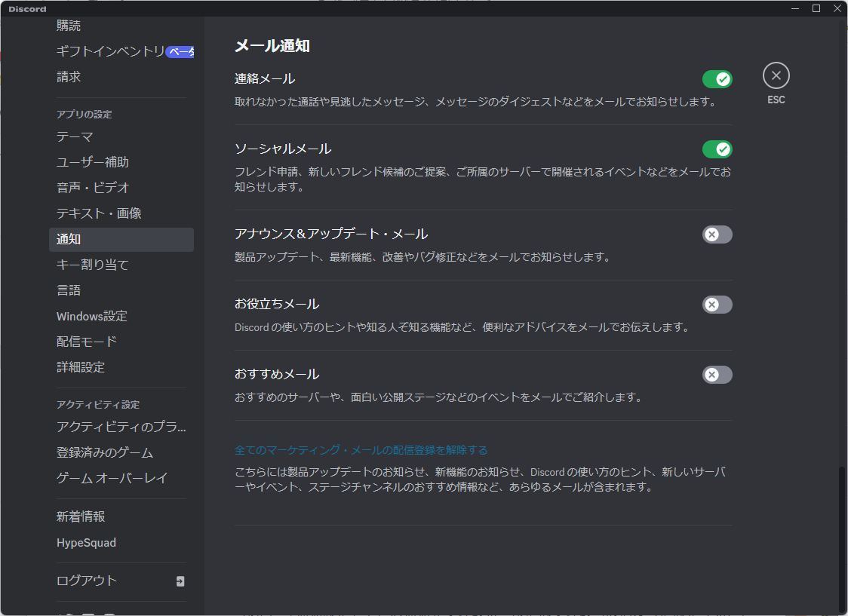
Task: Disable the ソーシャルメール switch
Action: 717,149
